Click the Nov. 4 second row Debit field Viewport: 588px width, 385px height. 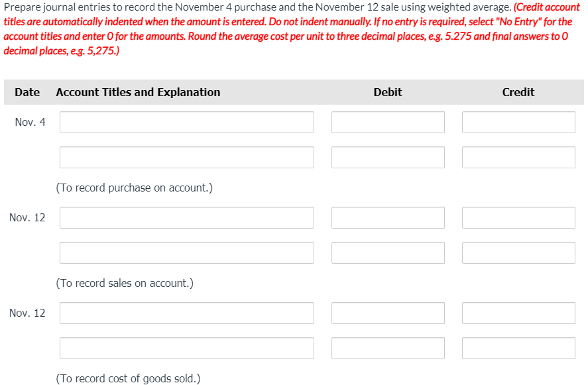tap(388, 157)
